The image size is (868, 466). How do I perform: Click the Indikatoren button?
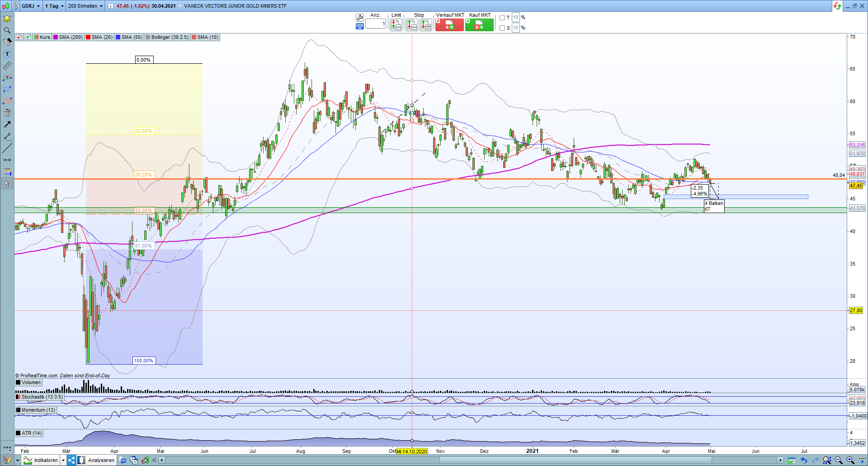(x=46, y=460)
